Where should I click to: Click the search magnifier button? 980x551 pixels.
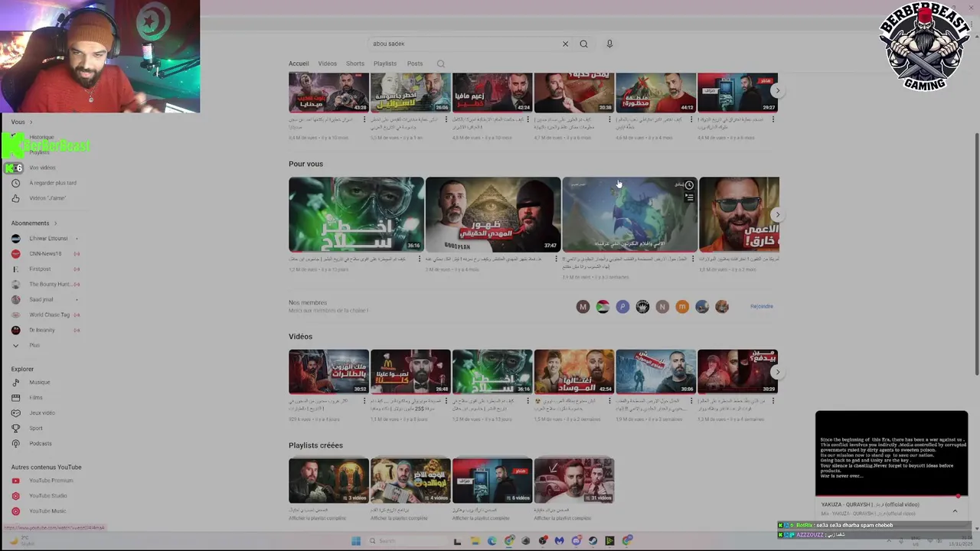click(583, 44)
